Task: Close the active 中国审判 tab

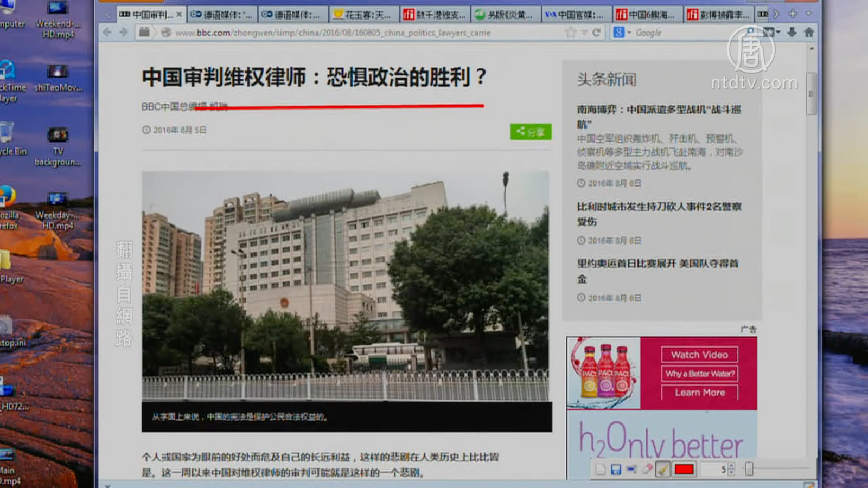Action: (x=179, y=15)
